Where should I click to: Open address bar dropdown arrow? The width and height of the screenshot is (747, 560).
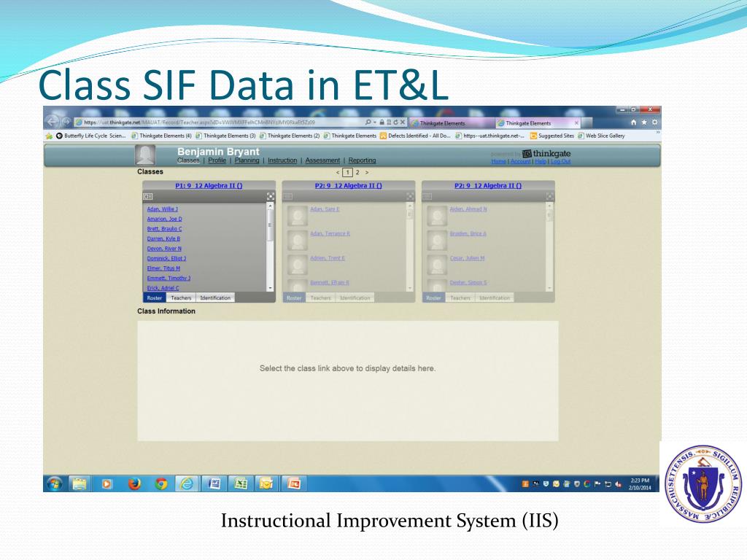point(375,122)
